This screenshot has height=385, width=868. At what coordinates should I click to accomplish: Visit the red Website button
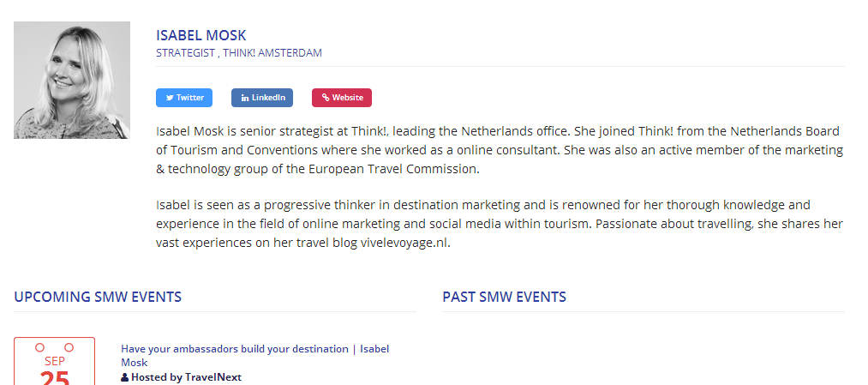342,98
